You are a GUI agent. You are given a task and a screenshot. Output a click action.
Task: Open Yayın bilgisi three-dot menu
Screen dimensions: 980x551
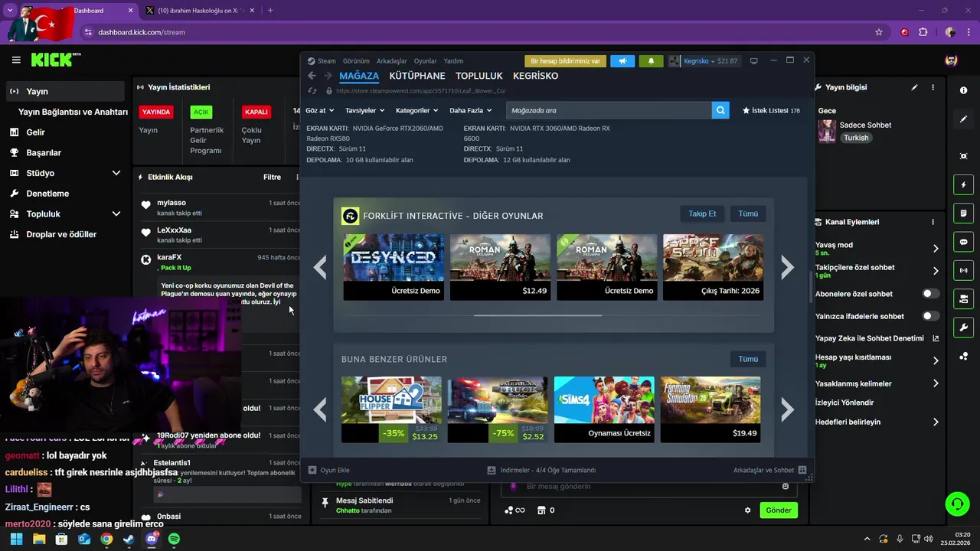click(933, 87)
